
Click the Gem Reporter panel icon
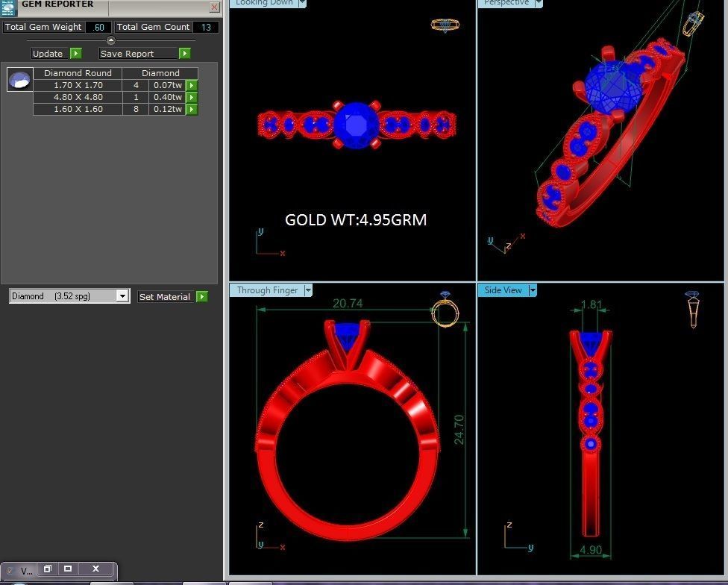pos(8,7)
